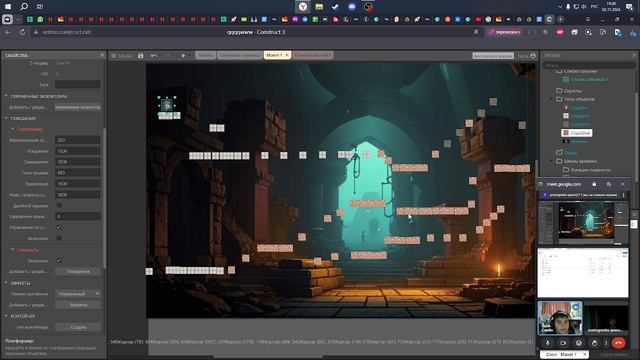Click the browser address bar
Image resolution: width=640 pixels, height=360 pixels.
coord(255,32)
